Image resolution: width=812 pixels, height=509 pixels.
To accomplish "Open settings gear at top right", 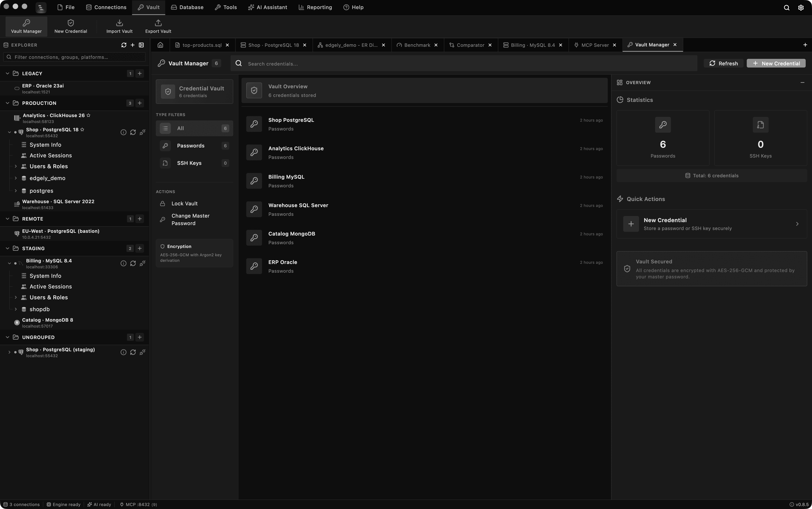I will [801, 8].
